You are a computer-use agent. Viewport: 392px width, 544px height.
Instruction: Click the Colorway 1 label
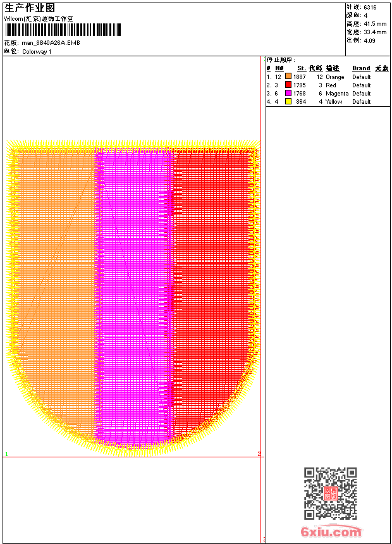[x=37, y=51]
